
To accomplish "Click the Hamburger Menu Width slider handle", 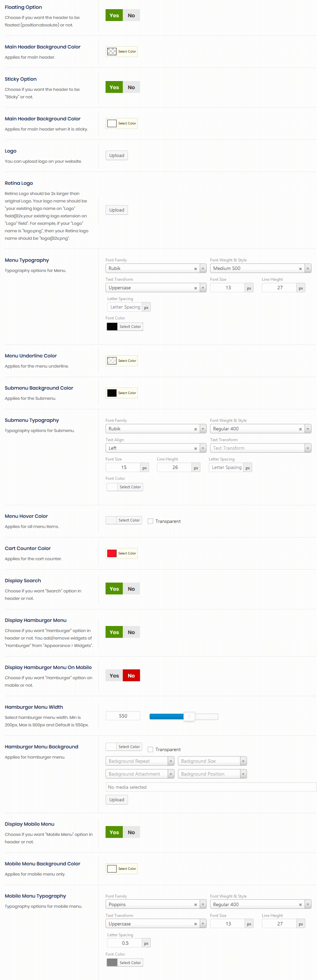I will click(x=189, y=717).
